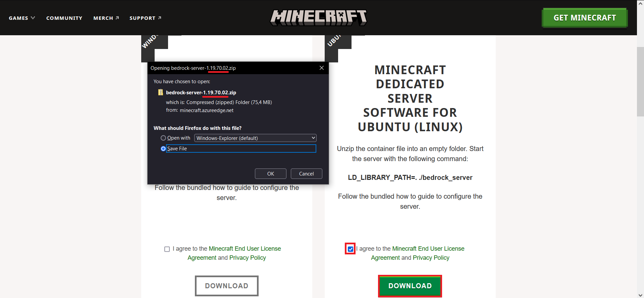The width and height of the screenshot is (644, 298).
Task: Open the Windows-Explorer (default) application dropdown
Action: click(x=255, y=138)
